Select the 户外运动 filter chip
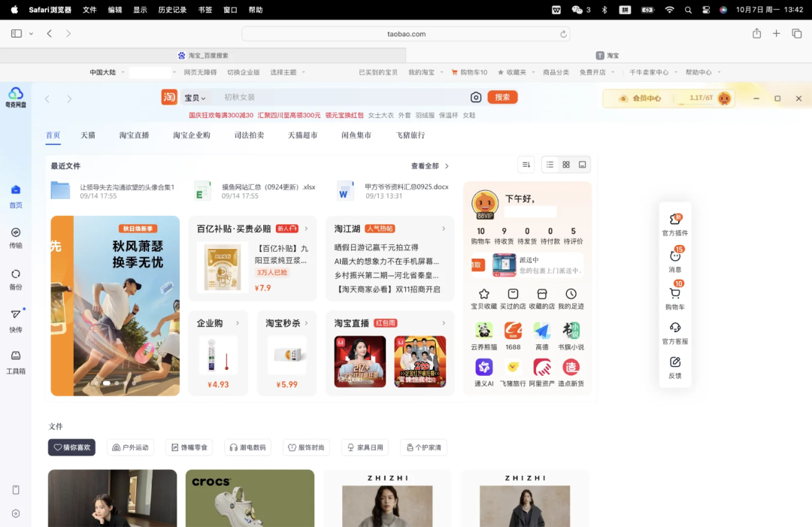 point(131,447)
